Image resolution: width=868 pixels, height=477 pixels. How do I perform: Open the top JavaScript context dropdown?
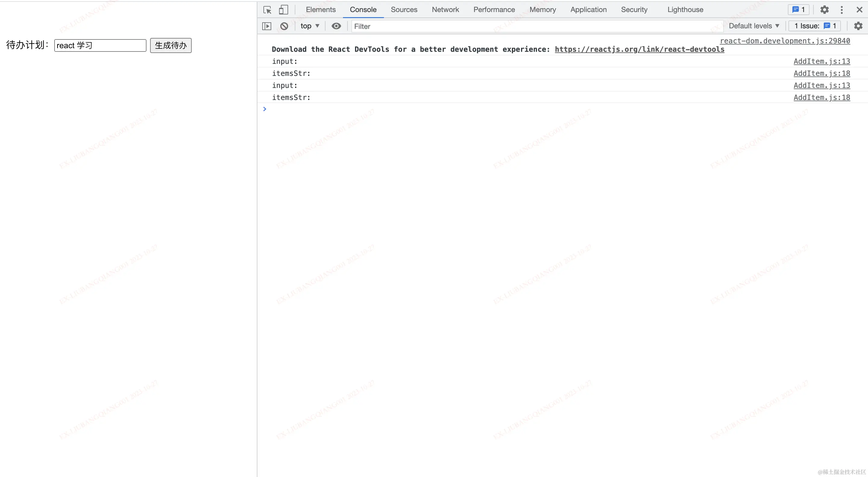coord(309,26)
